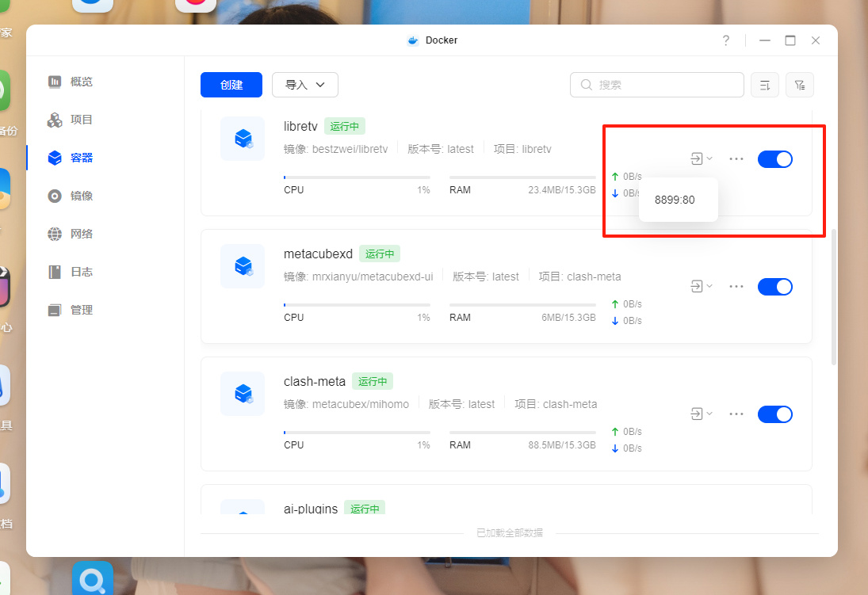Expand libretv port access dropdown icon
The image size is (868, 595).
pyautogui.click(x=702, y=158)
